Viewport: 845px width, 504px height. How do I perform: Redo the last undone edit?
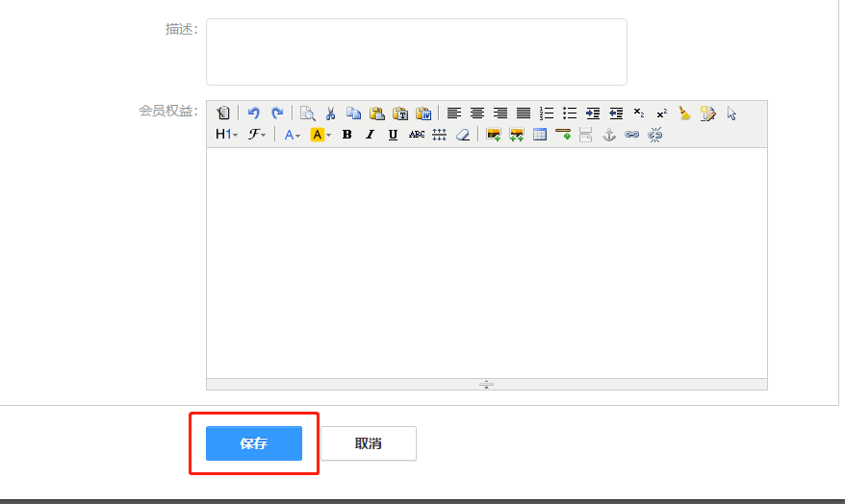tap(277, 113)
